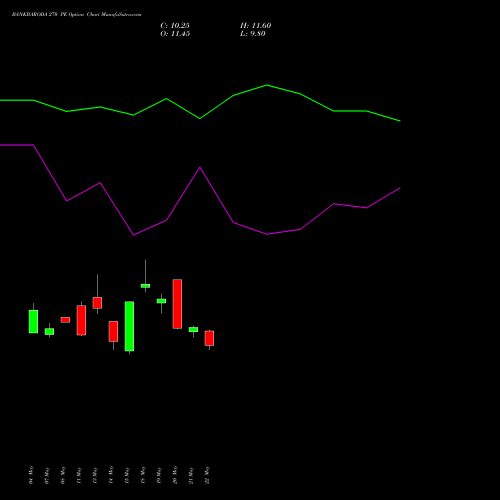Screen dimensions: 500x500
Task: Click the low value 'L: 9.80'
Action: click(x=253, y=34)
